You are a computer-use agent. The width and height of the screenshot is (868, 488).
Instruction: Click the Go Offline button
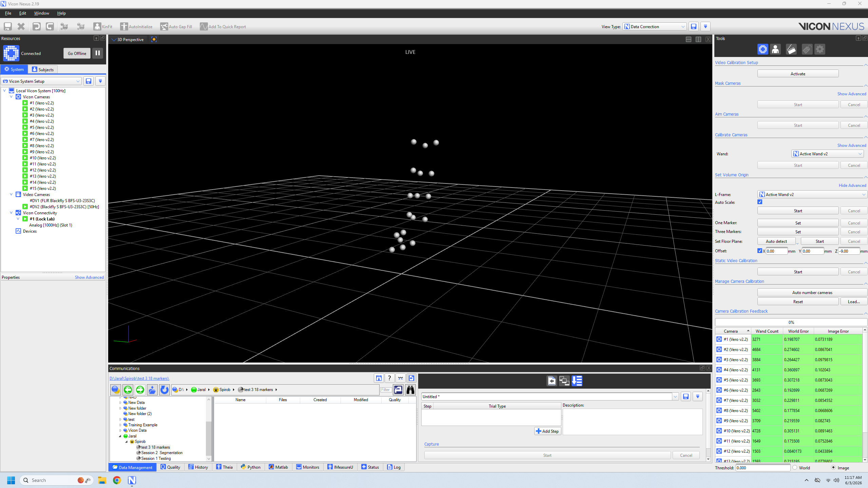(x=77, y=53)
